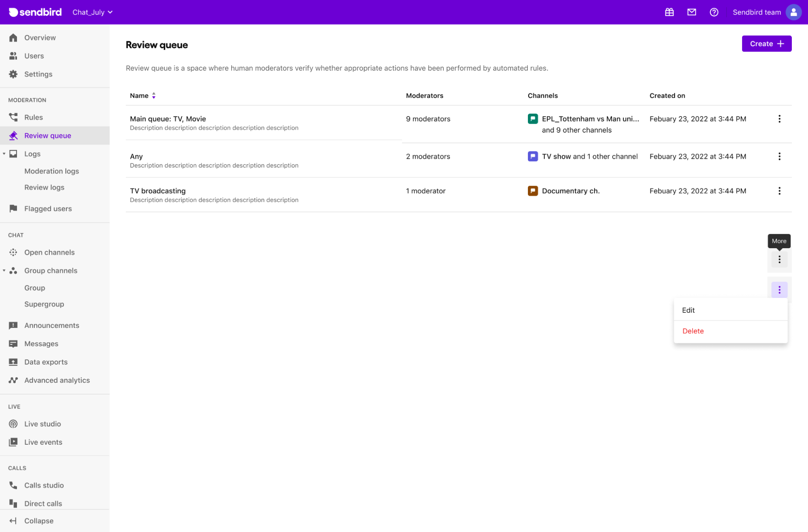Collapse the Logs section in the sidebar
This screenshot has width=808, height=532.
[4, 154]
